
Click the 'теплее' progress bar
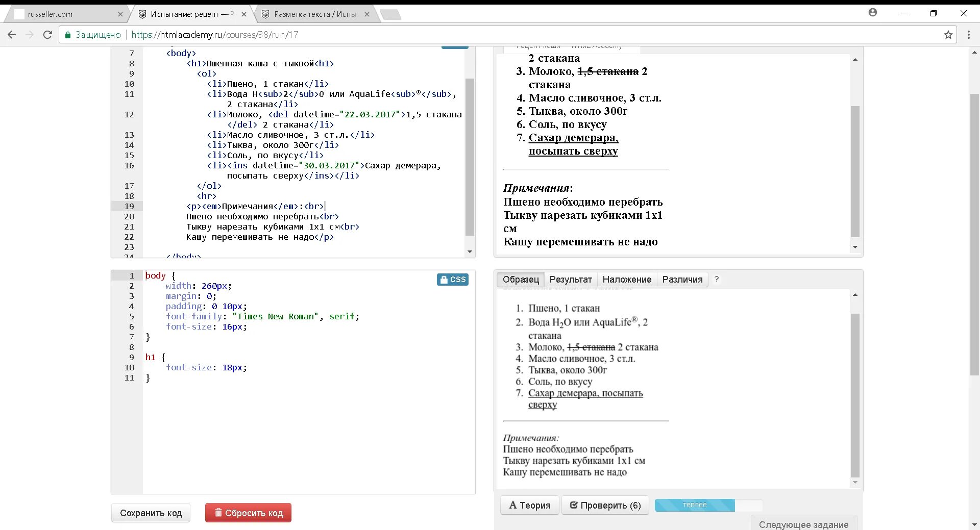pyautogui.click(x=708, y=505)
